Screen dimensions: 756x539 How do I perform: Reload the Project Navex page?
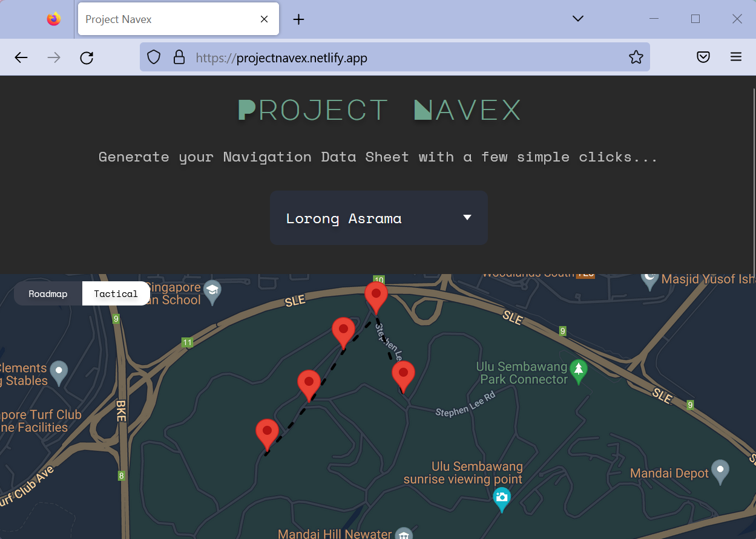tap(87, 57)
